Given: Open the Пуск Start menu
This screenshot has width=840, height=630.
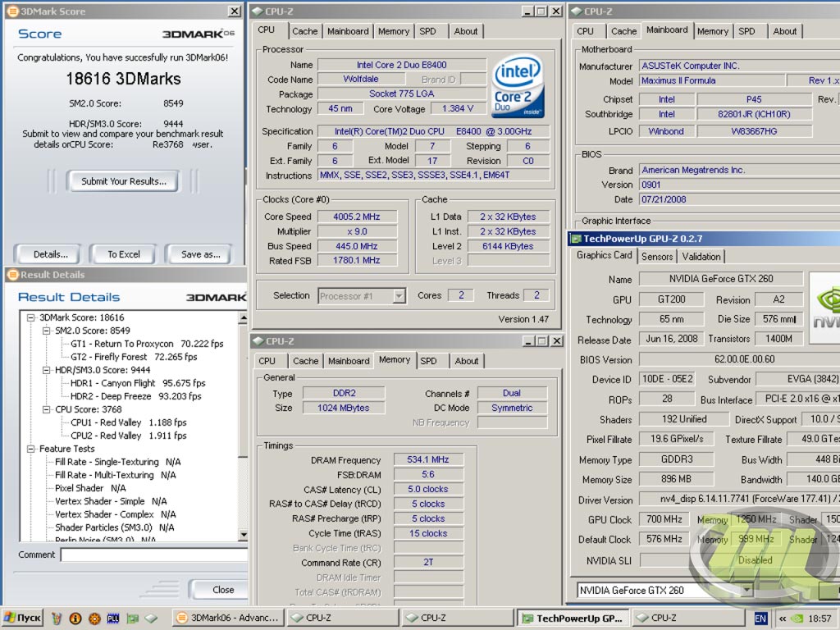Looking at the screenshot, I should click(22, 619).
